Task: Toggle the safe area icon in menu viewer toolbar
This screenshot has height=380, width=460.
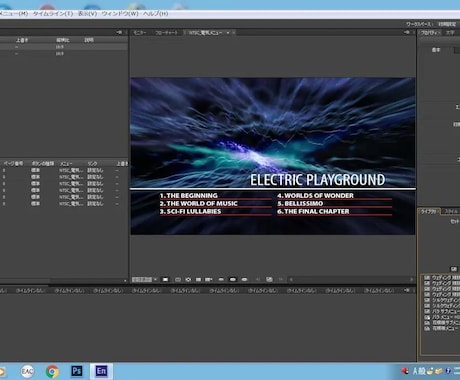Action: [x=178, y=279]
